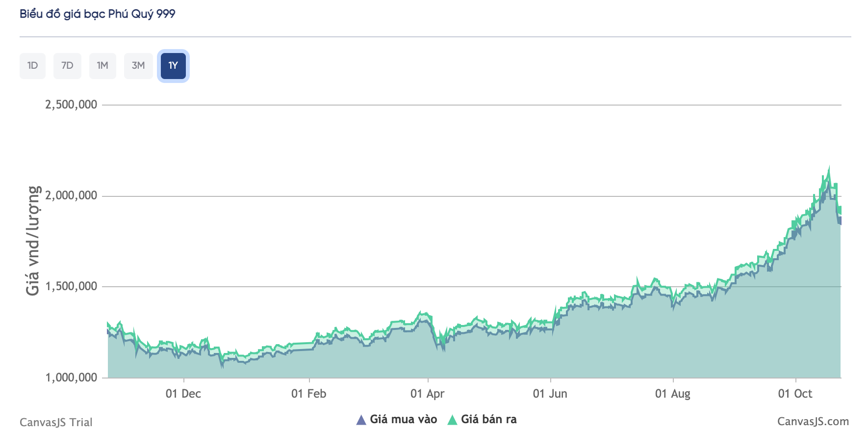This screenshot has width=868, height=433.
Task: Select the 1D time range button
Action: click(32, 66)
